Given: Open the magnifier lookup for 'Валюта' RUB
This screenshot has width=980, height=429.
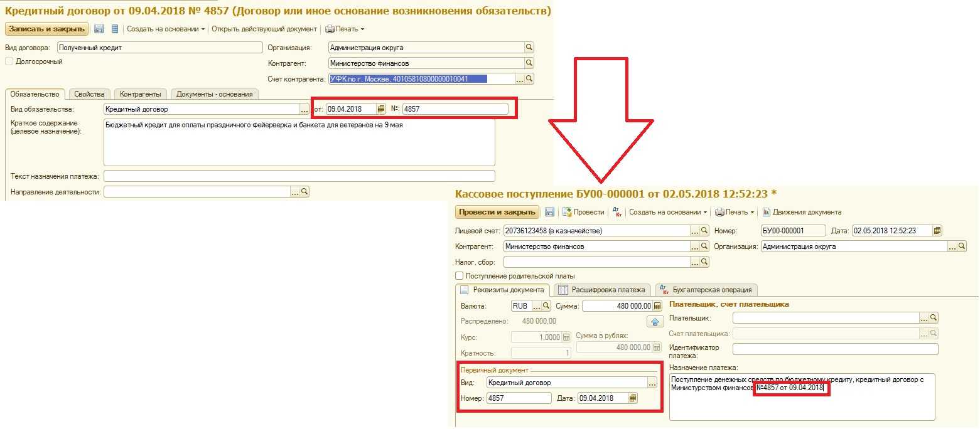Looking at the screenshot, I should [x=546, y=306].
